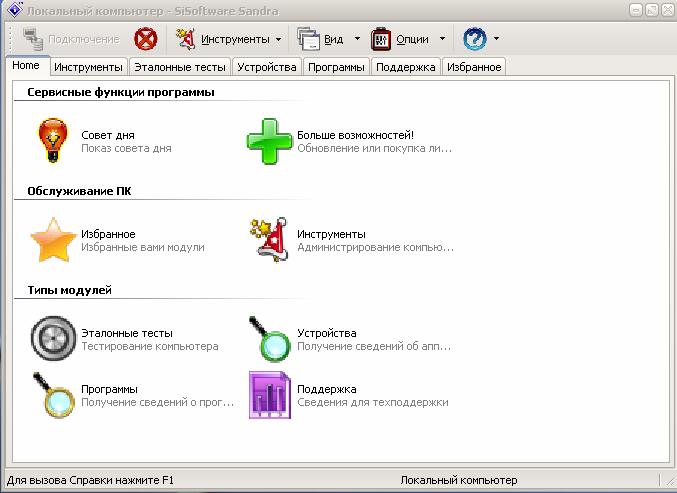The image size is (677, 493).
Task: Click the red disconnect X toolbar icon
Action: (x=146, y=39)
